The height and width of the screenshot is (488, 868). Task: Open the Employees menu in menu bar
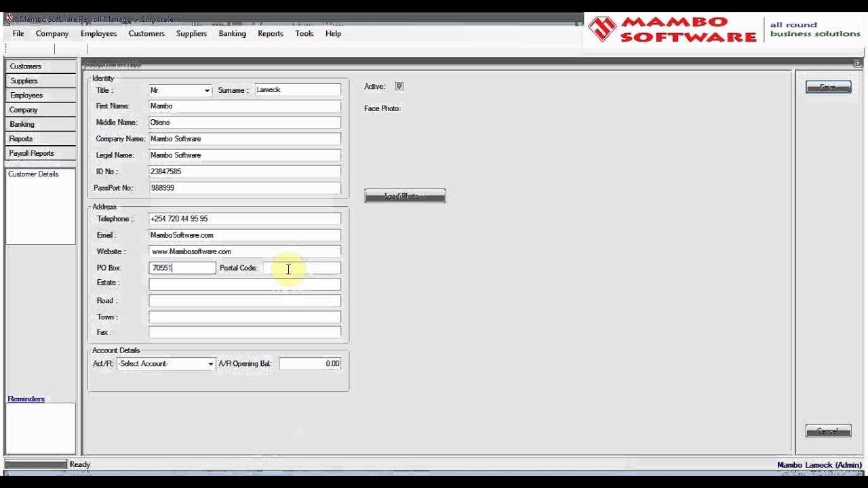coord(98,33)
